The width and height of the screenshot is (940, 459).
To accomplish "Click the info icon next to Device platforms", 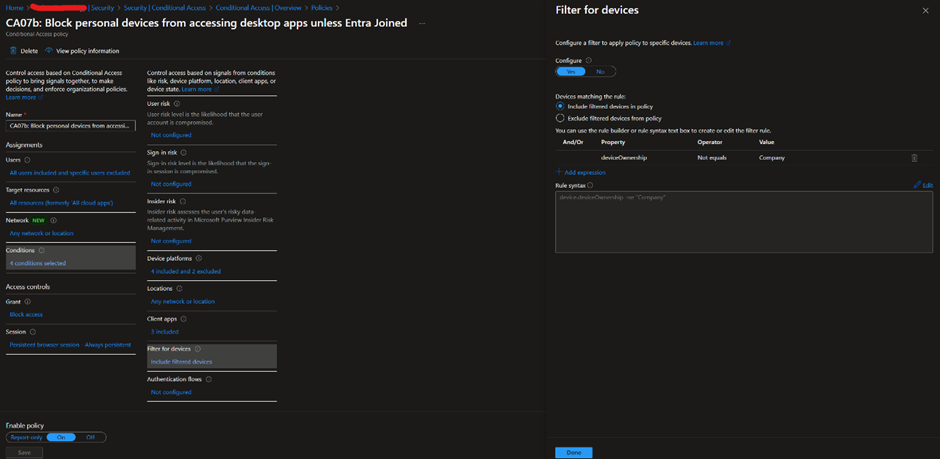I will tap(198, 258).
